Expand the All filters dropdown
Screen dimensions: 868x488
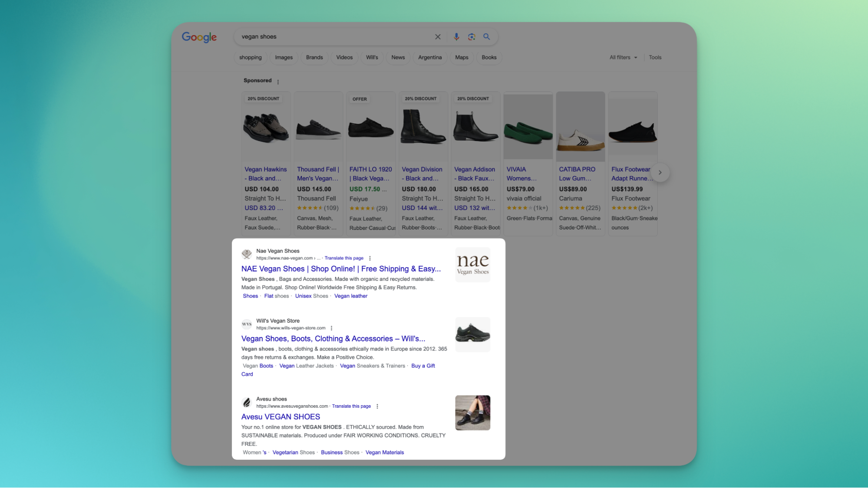[x=623, y=57]
